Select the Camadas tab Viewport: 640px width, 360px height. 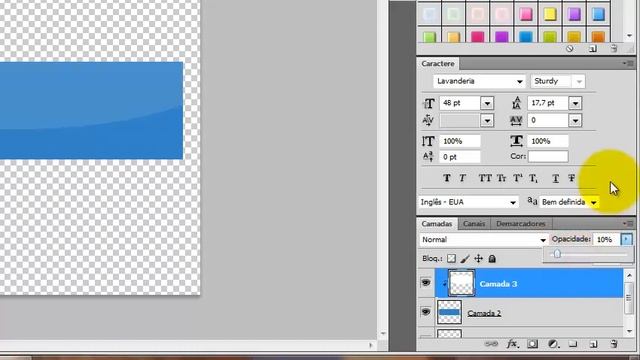[x=437, y=224]
